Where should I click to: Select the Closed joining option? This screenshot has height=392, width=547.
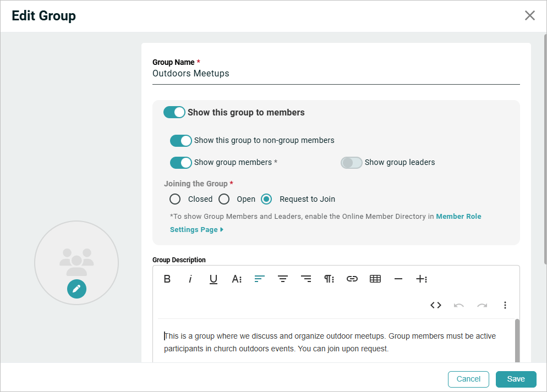175,199
